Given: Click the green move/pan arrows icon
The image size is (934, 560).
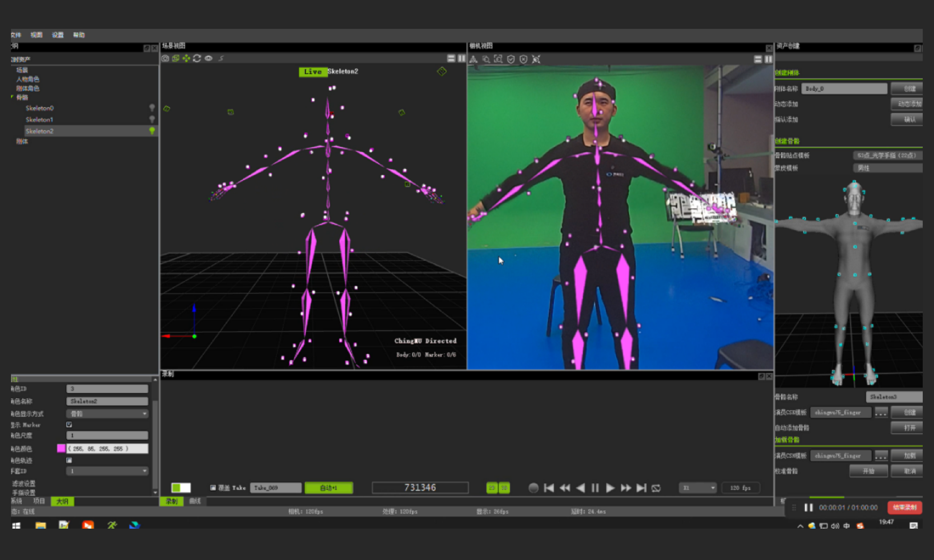Looking at the screenshot, I should [x=186, y=58].
